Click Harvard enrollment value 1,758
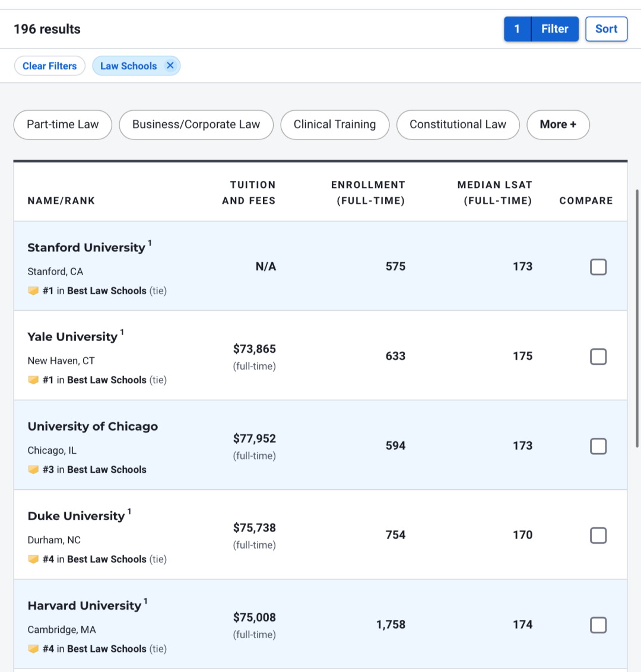This screenshot has width=641, height=672. click(x=391, y=625)
